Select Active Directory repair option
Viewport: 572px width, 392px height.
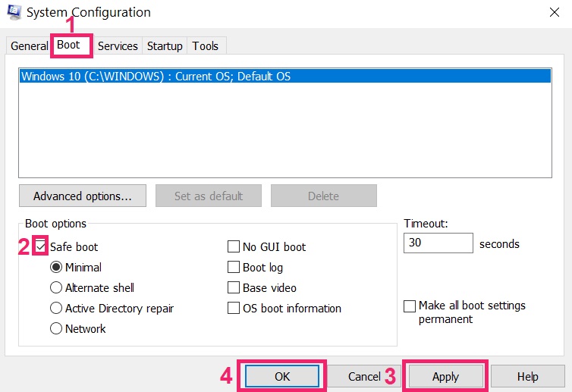pos(56,308)
